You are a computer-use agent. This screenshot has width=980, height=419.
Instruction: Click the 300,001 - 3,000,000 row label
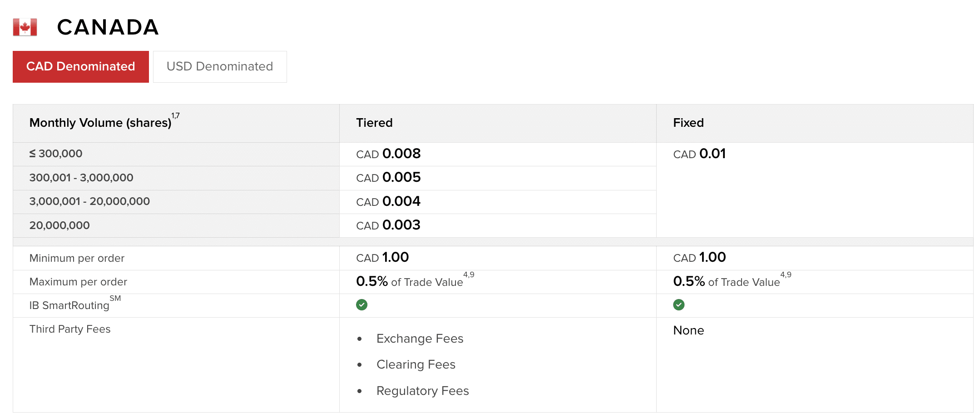pyautogui.click(x=81, y=178)
